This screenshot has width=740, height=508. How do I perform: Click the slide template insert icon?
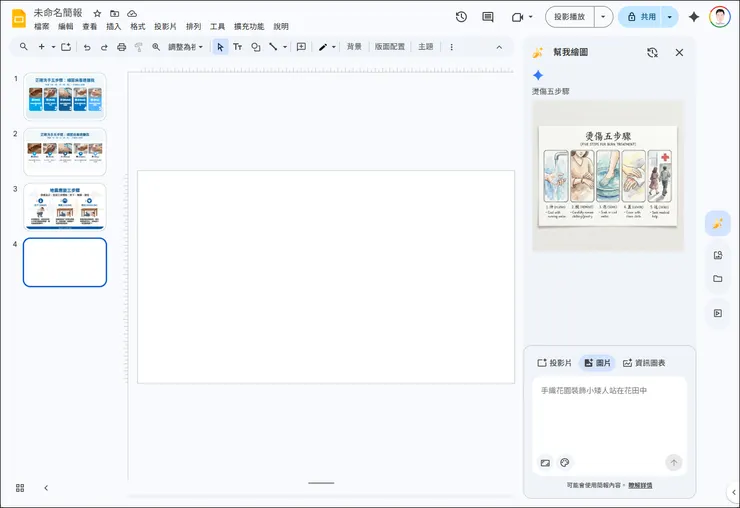66,47
